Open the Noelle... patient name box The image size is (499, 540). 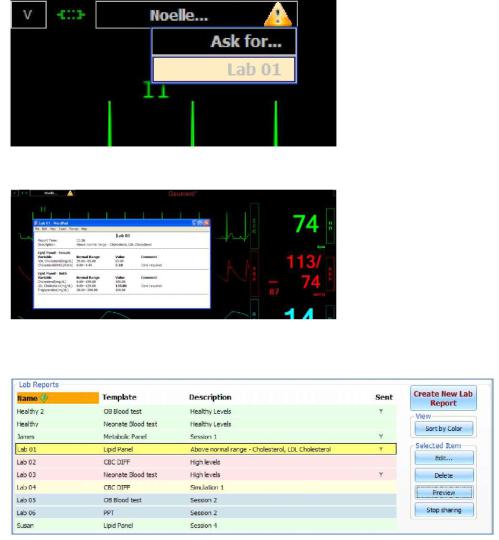196,15
